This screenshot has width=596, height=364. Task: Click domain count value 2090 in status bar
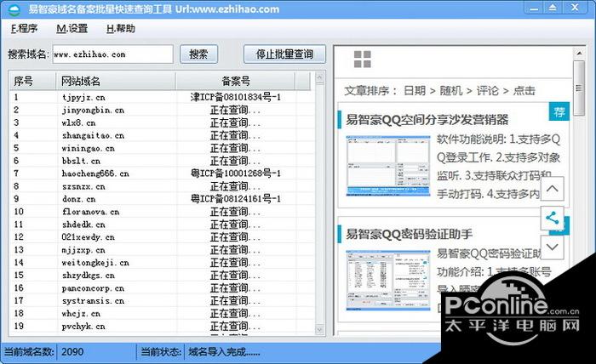click(x=72, y=352)
